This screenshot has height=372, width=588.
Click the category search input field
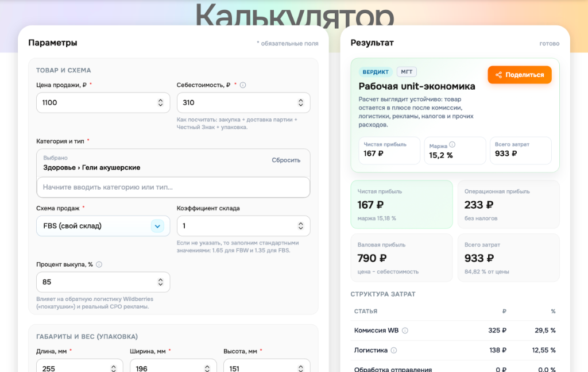coord(173,187)
